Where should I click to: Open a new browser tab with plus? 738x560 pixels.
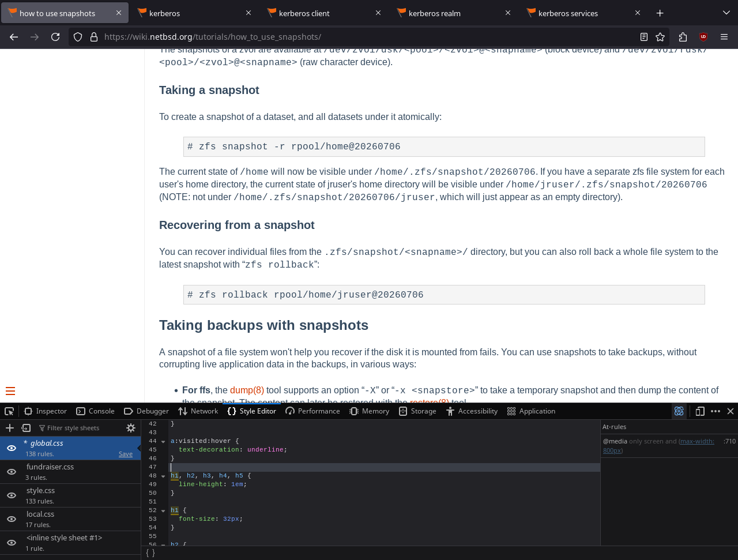(660, 13)
